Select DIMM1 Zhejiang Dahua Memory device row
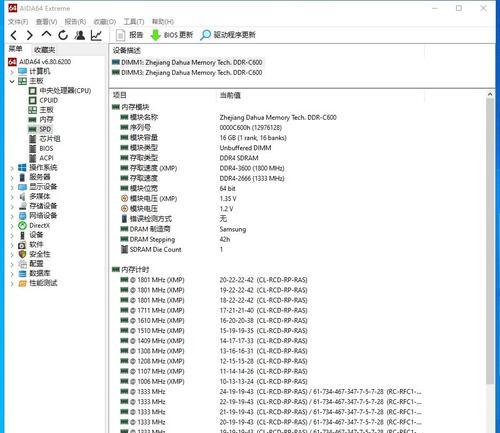Image resolution: width=500 pixels, height=433 pixels. [x=187, y=63]
